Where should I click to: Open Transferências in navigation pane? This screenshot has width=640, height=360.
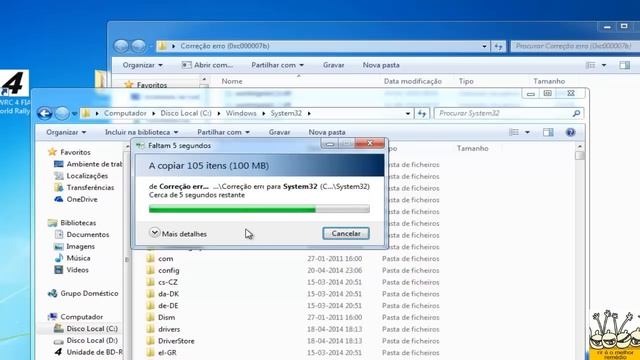[84, 188]
